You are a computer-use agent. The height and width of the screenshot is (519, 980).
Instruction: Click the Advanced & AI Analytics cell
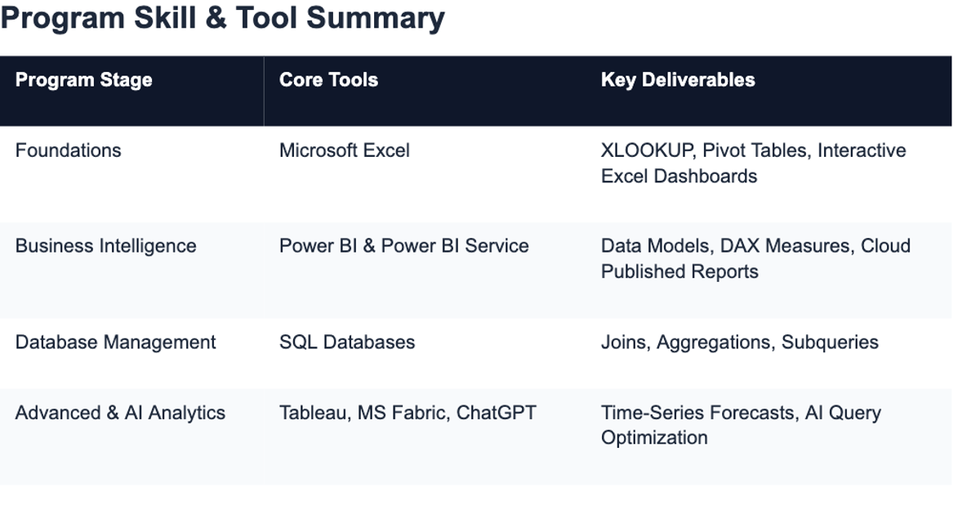131,437
